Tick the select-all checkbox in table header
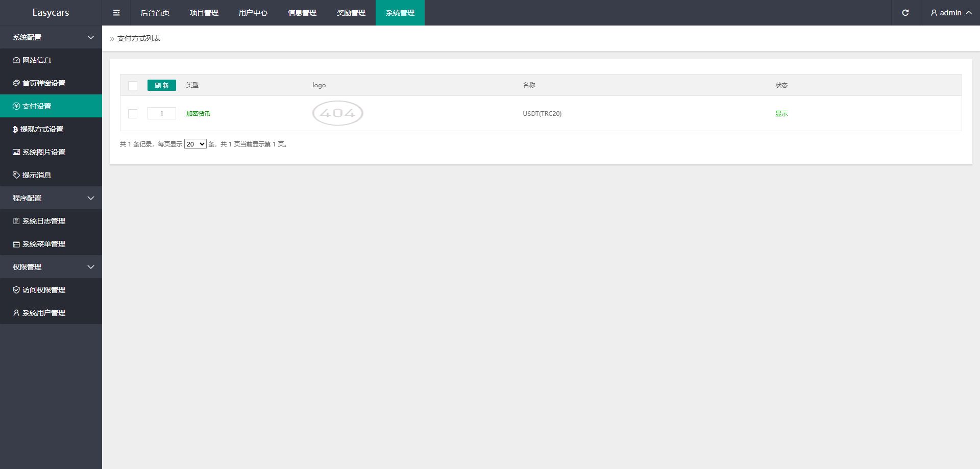Image resolution: width=980 pixels, height=469 pixels. pos(133,86)
